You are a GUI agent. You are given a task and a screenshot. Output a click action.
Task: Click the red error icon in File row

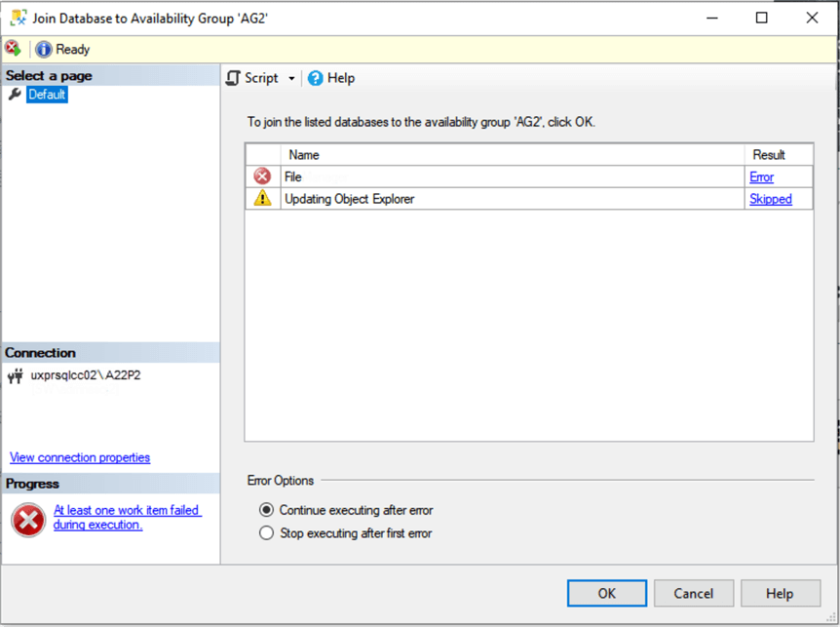[x=262, y=176]
